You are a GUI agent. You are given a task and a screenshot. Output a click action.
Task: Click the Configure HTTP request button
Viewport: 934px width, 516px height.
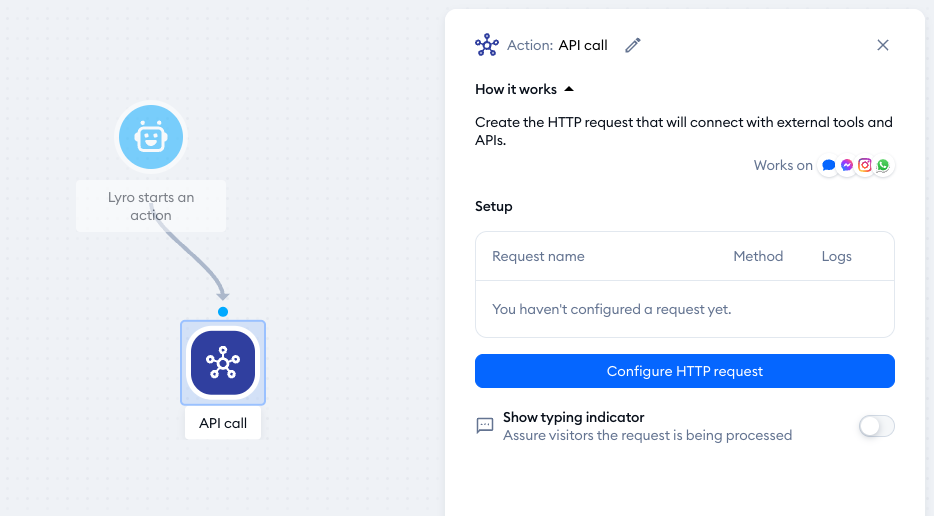pos(684,371)
